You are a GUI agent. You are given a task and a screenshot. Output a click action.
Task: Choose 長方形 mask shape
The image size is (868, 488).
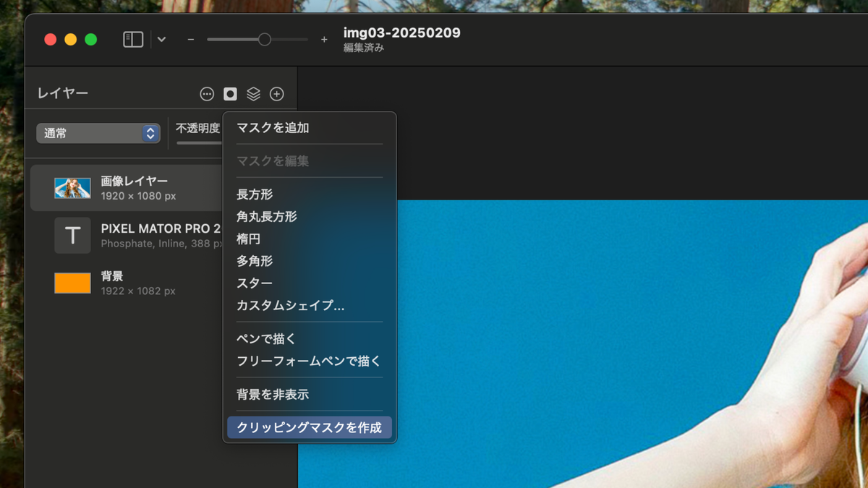(x=310, y=194)
